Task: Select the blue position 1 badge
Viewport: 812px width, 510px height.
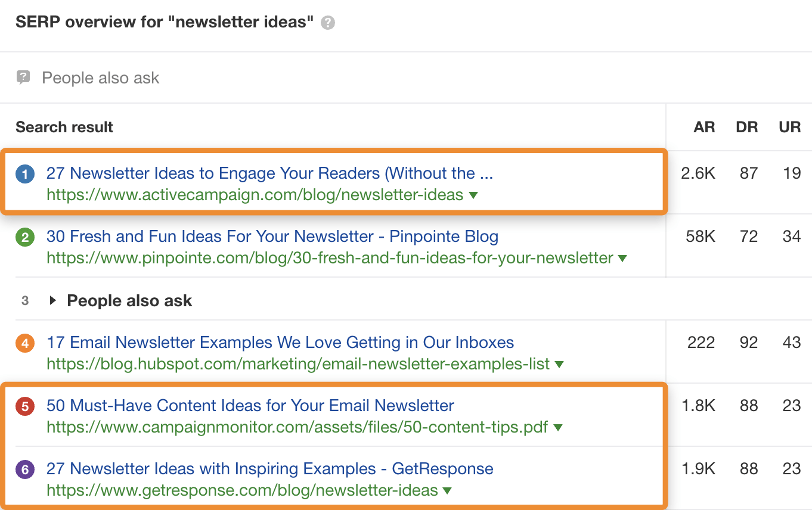Action: pyautogui.click(x=25, y=173)
